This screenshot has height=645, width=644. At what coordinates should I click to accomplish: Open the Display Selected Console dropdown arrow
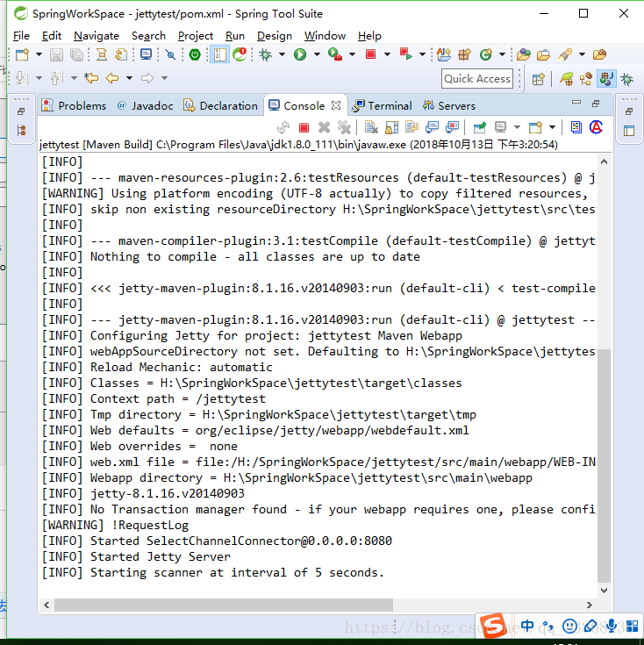517,127
